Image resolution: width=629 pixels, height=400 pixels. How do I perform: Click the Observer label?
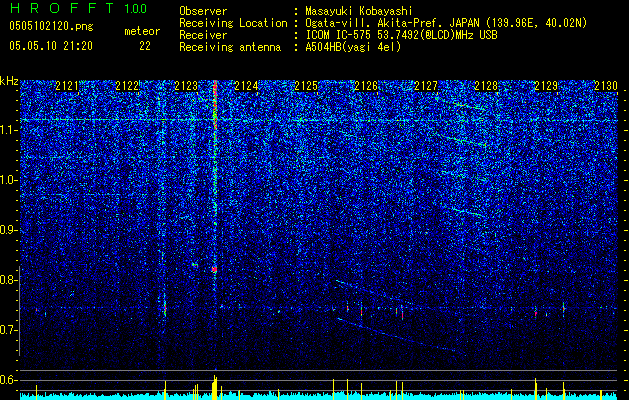[x=203, y=11]
